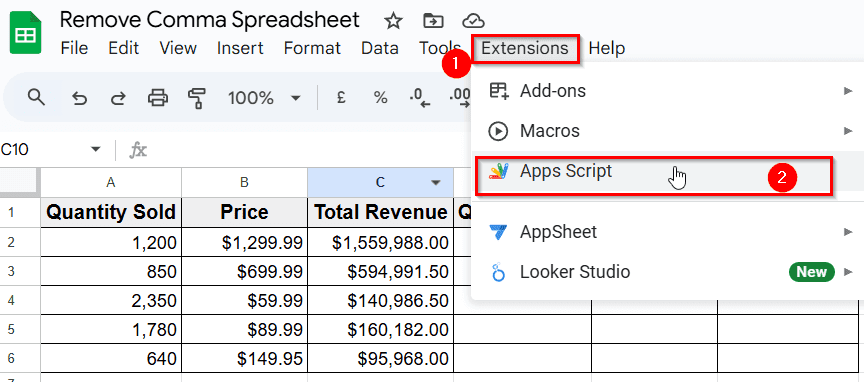Click the select-all corner box
Screen dimensions: 864x382
coord(20,182)
